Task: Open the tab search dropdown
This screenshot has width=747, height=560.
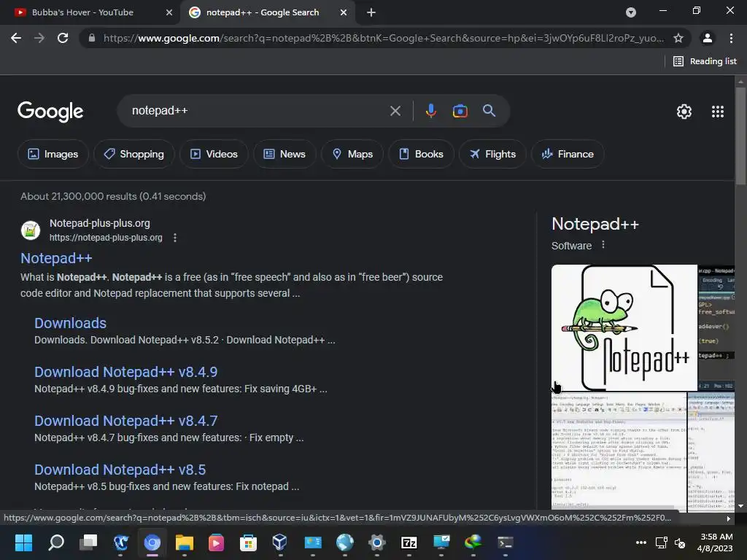Action: 631,12
